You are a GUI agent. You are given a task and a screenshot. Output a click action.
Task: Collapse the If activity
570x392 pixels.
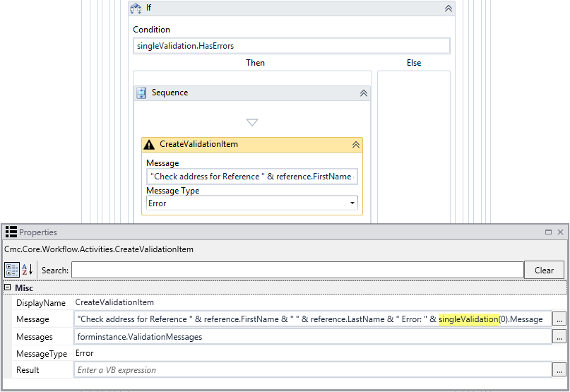point(449,8)
